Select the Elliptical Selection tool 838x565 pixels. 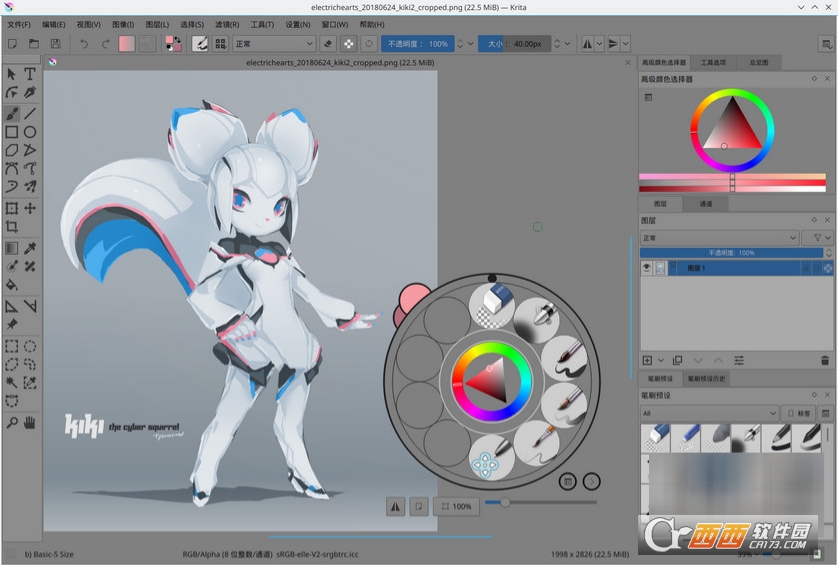pyautogui.click(x=30, y=346)
